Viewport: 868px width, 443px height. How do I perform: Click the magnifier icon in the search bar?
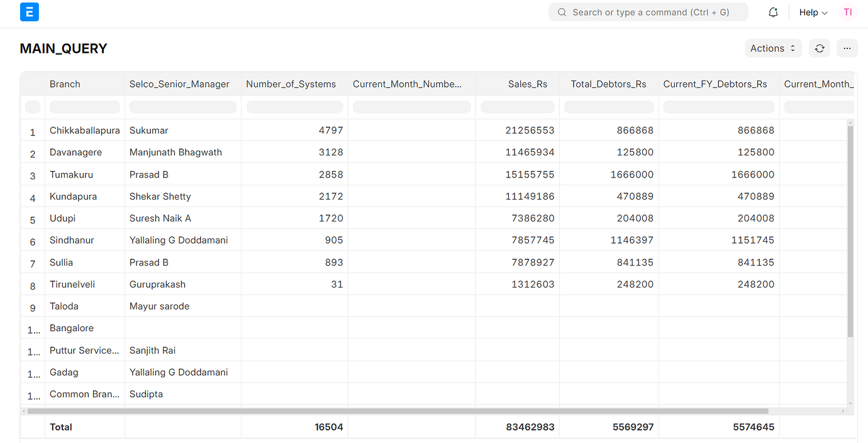point(561,12)
